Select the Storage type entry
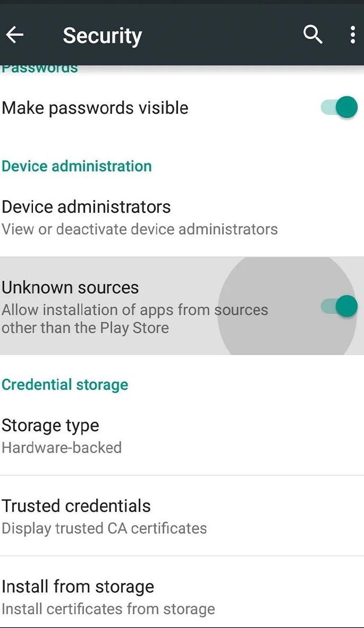Viewport: 364px width, 628px height. [50, 425]
